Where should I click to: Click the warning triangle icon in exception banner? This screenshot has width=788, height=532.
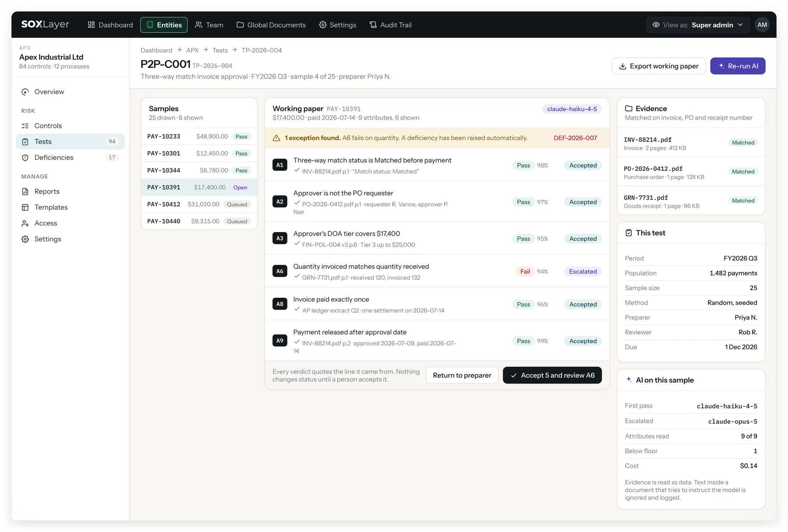click(276, 138)
